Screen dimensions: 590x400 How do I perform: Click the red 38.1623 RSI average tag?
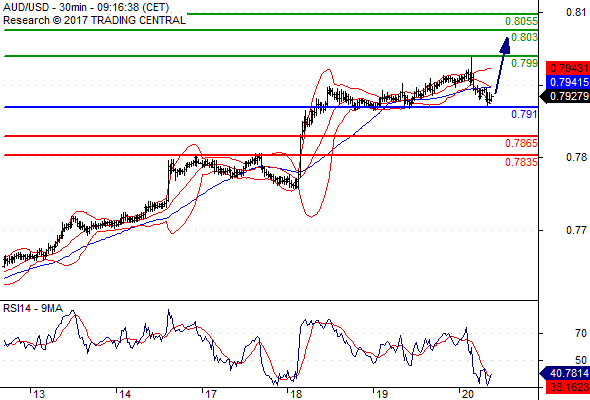pyautogui.click(x=568, y=387)
